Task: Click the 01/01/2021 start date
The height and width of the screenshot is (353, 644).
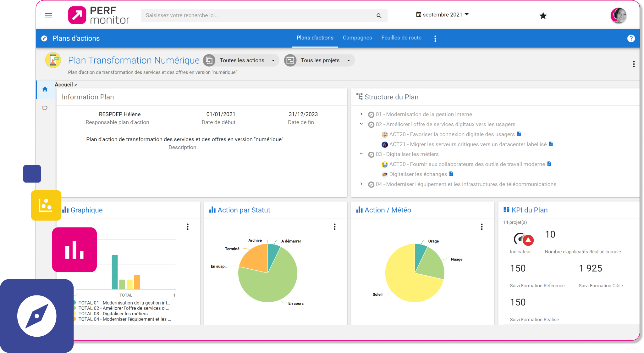Action: [221, 114]
